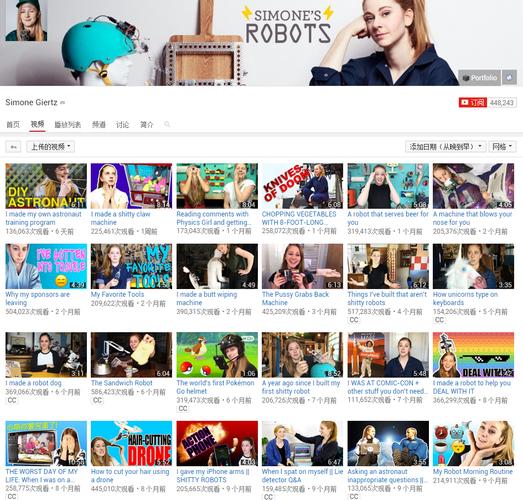Click the Simone Giertz channel avatar
This screenshot has width=523, height=500.
(x=26, y=20)
